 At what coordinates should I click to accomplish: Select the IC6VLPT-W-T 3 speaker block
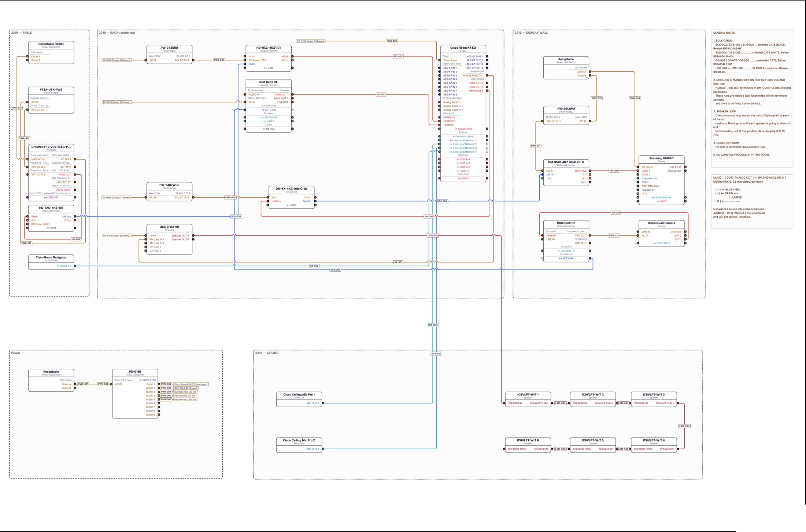tap(654, 399)
